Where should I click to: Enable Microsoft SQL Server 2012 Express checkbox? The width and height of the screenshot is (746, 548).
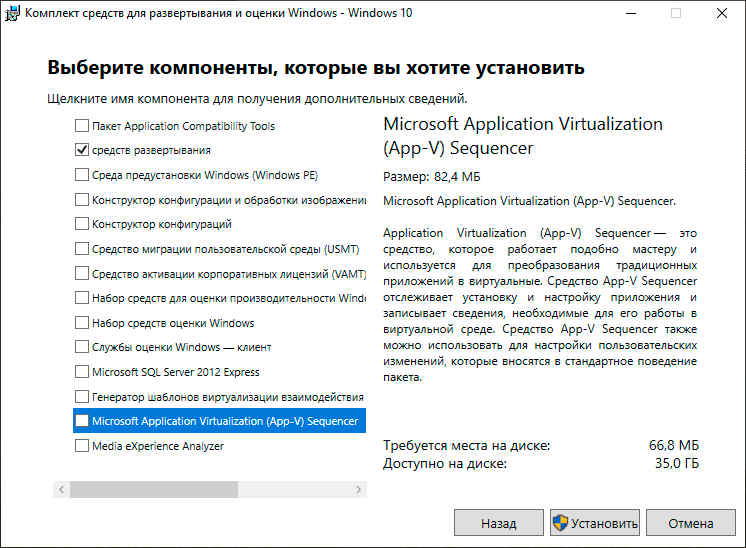coord(81,372)
